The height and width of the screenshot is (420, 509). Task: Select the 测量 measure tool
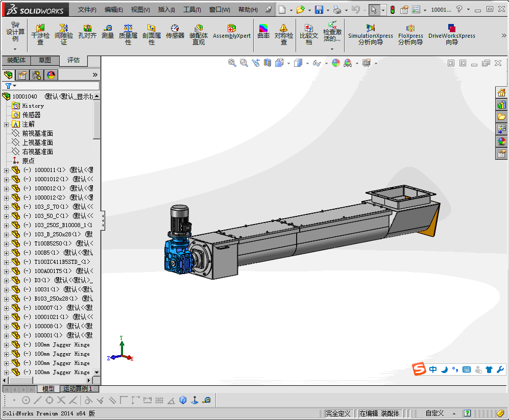tap(108, 32)
